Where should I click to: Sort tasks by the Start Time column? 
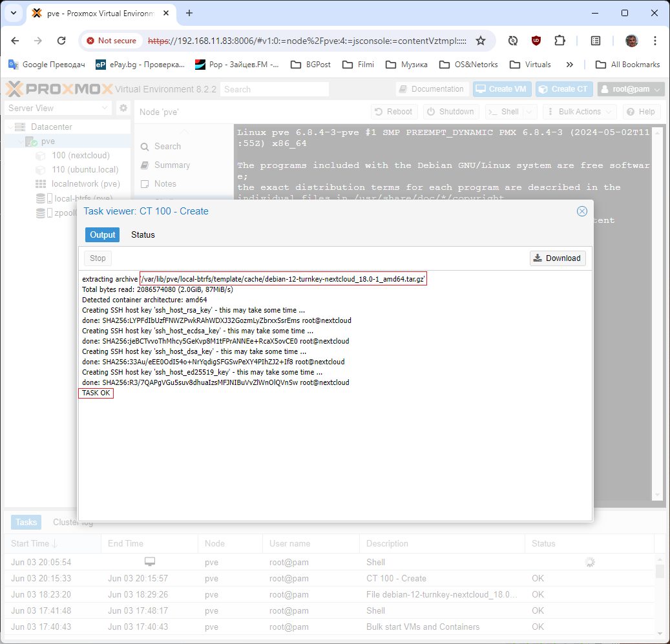tap(53, 544)
